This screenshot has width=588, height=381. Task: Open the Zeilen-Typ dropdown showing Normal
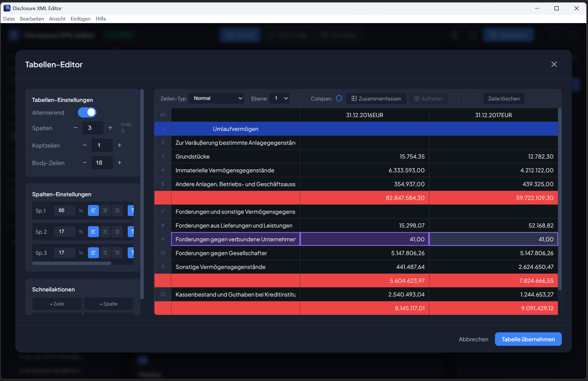(x=216, y=98)
